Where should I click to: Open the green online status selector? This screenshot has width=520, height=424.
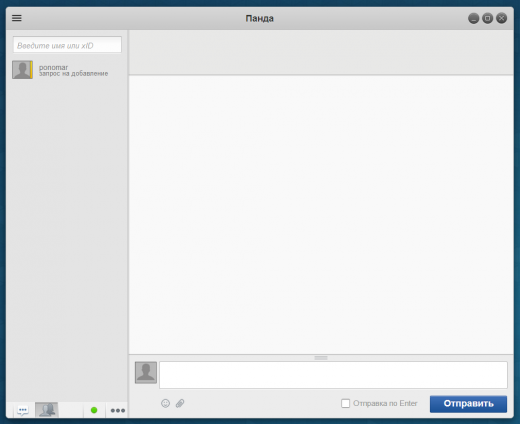94,410
